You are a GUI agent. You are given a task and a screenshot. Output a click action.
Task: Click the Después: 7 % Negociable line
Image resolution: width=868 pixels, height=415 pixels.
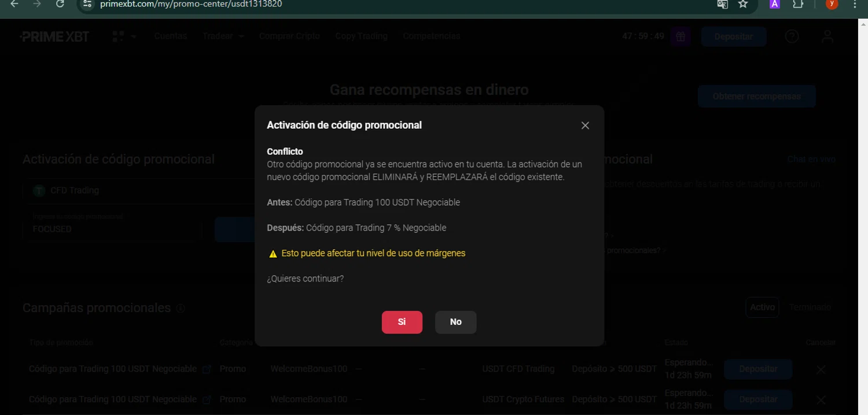coord(356,228)
